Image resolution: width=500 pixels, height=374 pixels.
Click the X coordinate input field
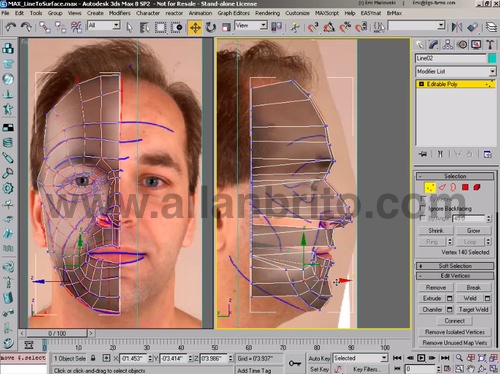coord(133,359)
